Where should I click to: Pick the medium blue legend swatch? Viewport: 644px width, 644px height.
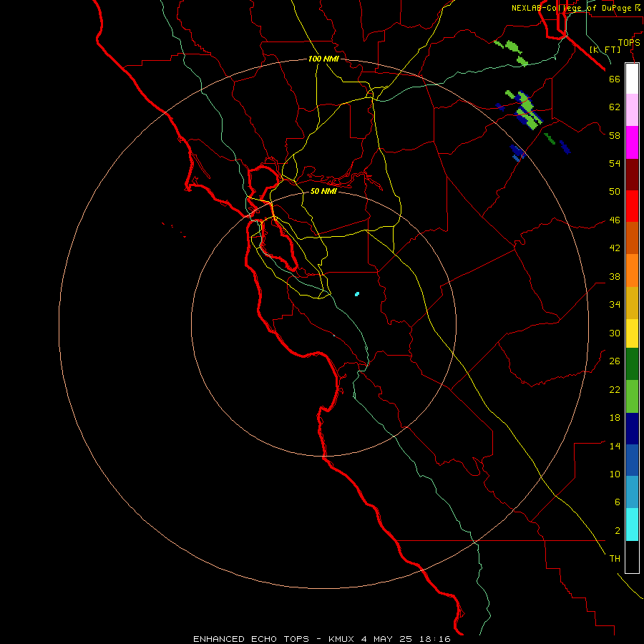[x=632, y=460]
